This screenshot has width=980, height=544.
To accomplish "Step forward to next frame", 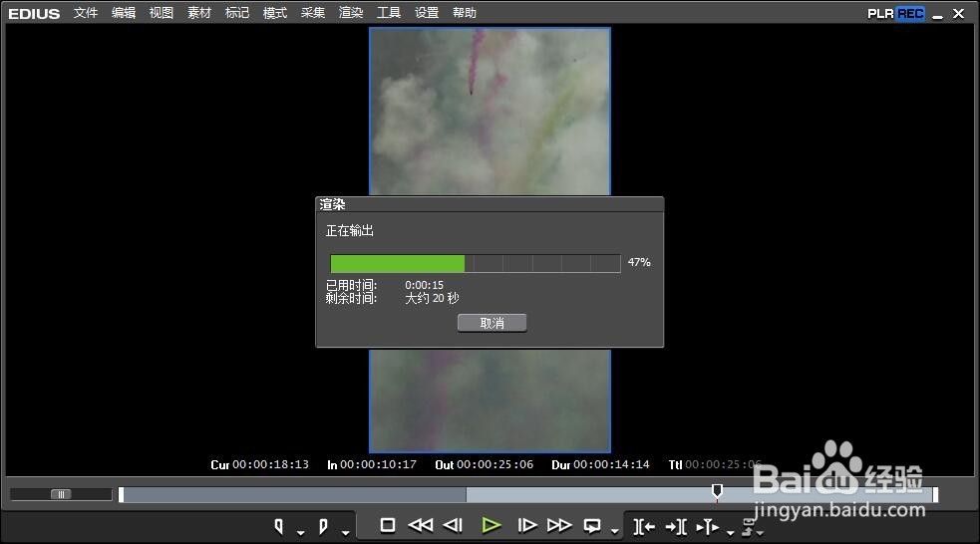I will [527, 525].
